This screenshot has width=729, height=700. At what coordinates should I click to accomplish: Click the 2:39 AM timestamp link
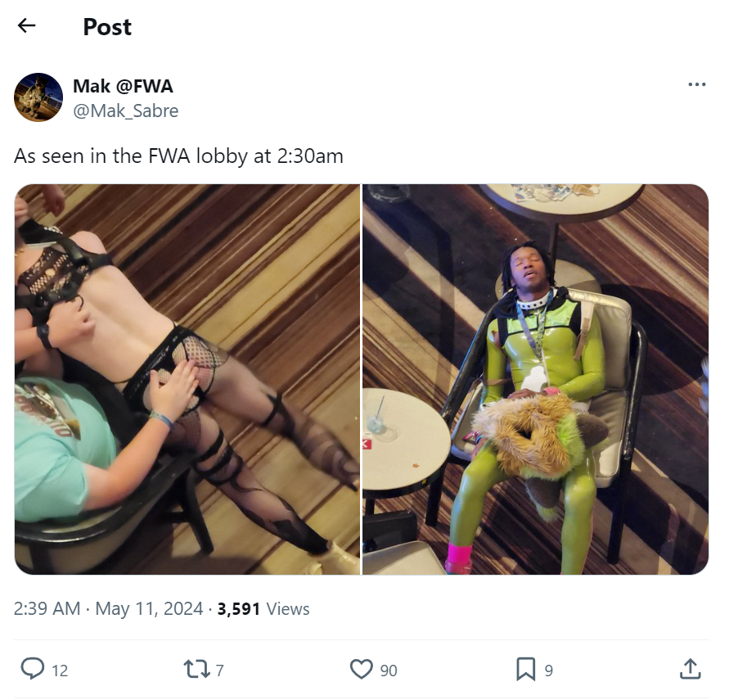click(x=47, y=608)
